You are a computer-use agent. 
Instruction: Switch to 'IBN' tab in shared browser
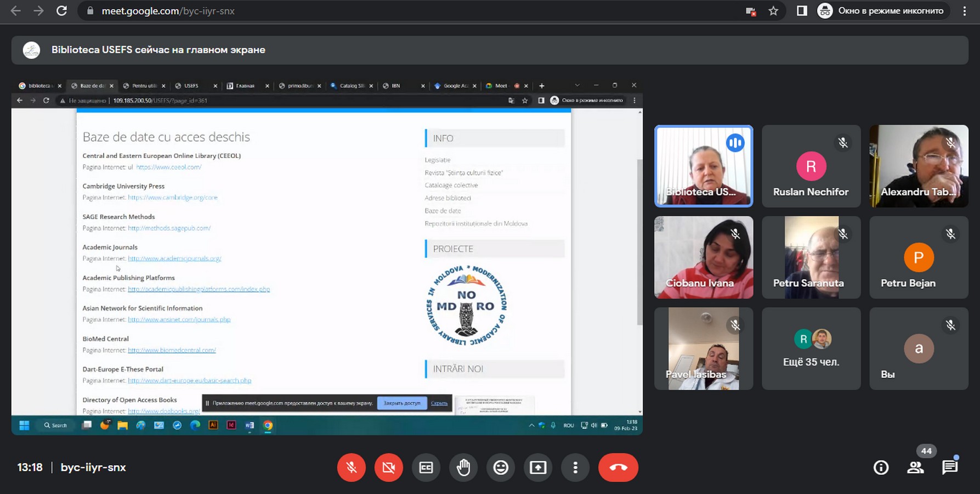[x=404, y=86]
